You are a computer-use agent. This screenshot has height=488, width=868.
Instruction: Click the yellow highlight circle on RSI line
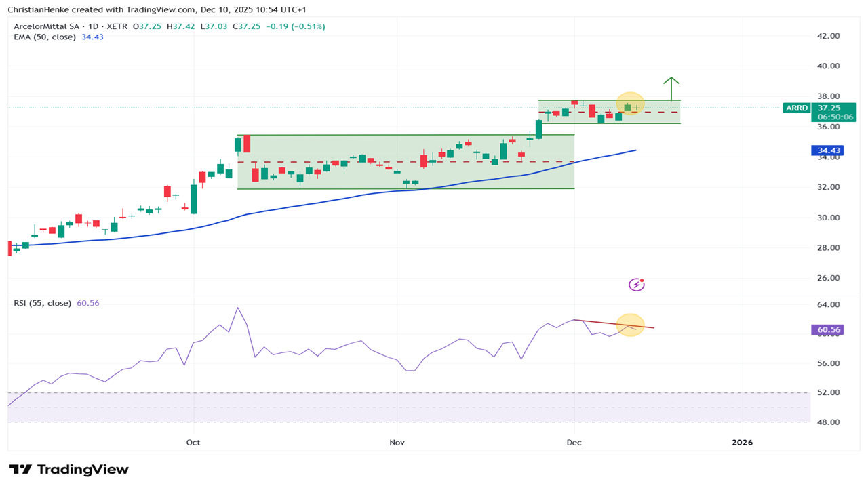click(630, 325)
